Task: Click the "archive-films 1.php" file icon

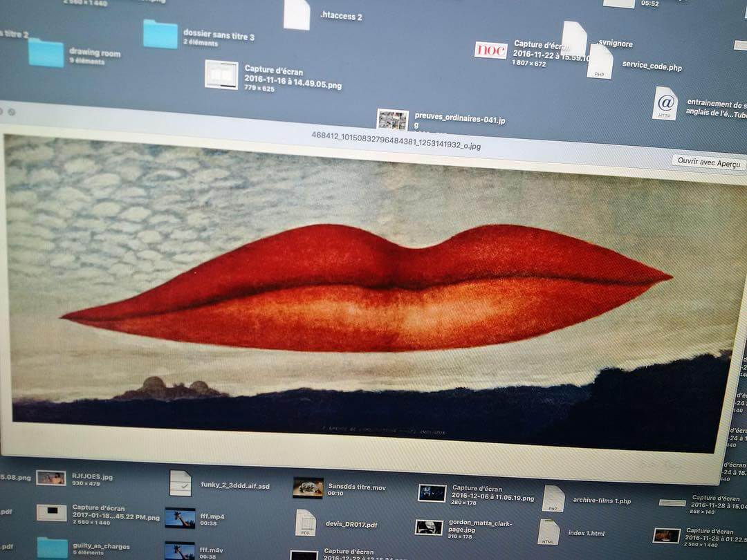Action: (x=553, y=498)
